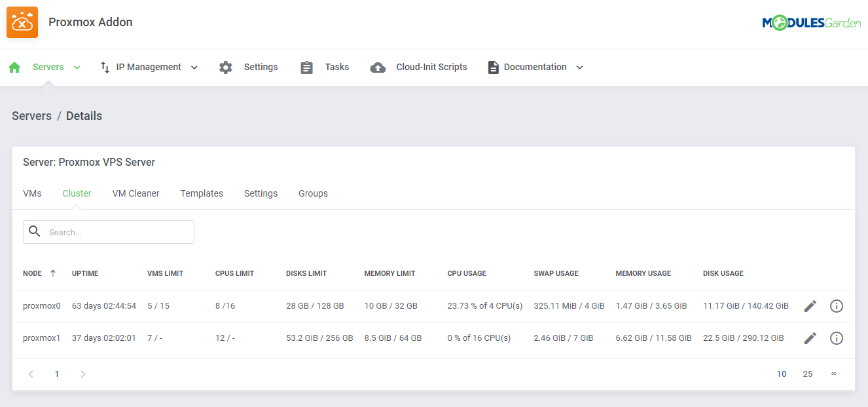Go to the next page arrow
Viewport: 868px width, 407px height.
pyautogui.click(x=82, y=374)
